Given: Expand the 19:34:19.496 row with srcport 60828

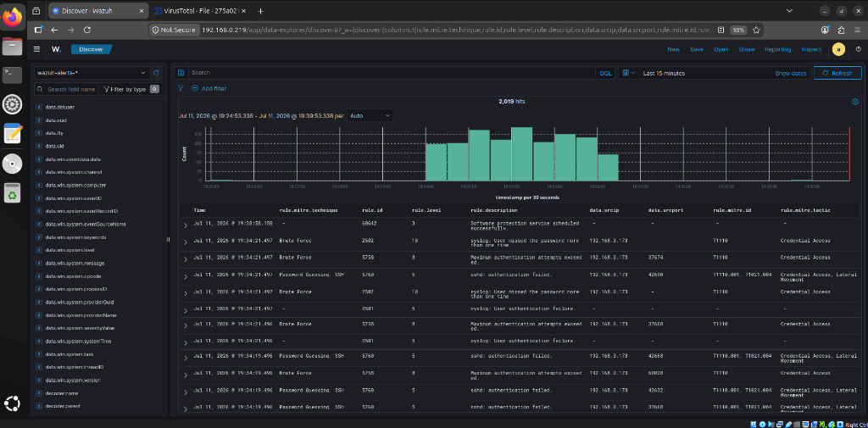Looking at the screenshot, I should click(x=186, y=376).
